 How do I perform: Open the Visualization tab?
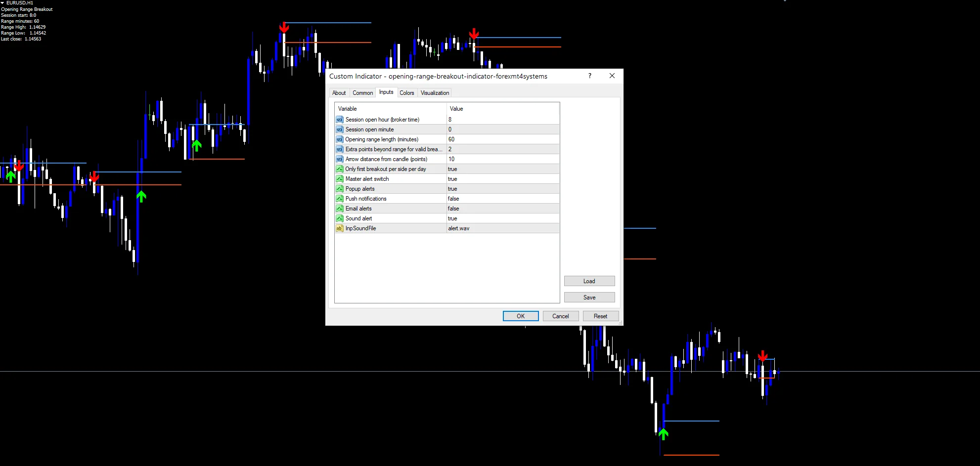435,93
